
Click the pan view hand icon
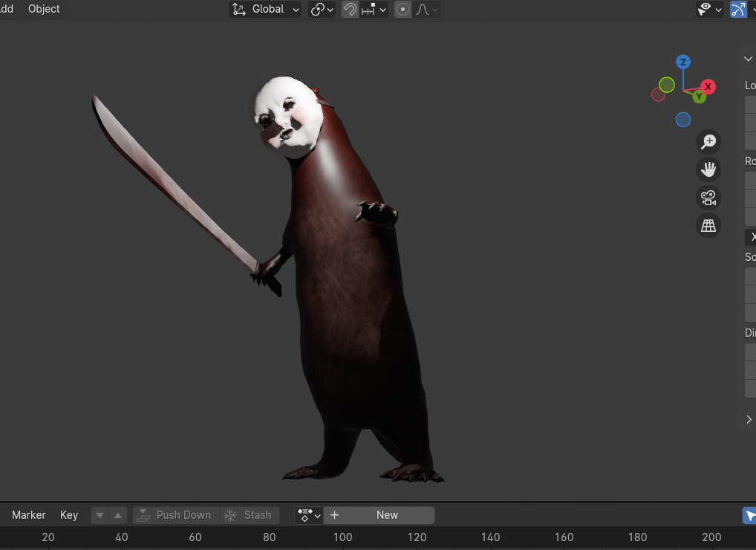[x=708, y=169]
